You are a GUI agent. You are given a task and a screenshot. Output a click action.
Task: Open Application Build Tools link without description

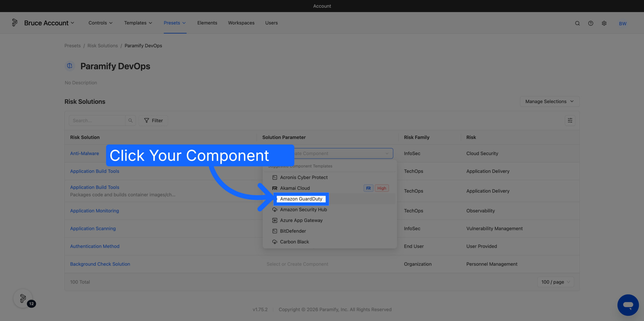[95, 171]
